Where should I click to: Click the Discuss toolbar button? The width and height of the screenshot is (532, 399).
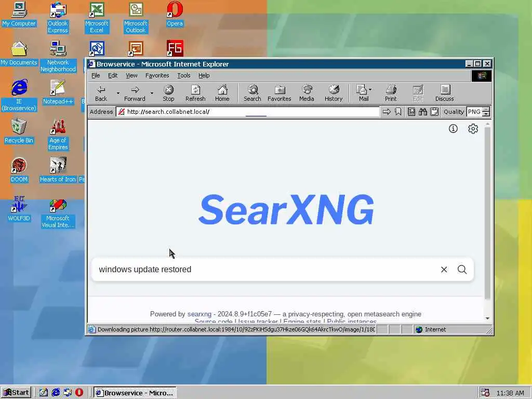coord(445,93)
